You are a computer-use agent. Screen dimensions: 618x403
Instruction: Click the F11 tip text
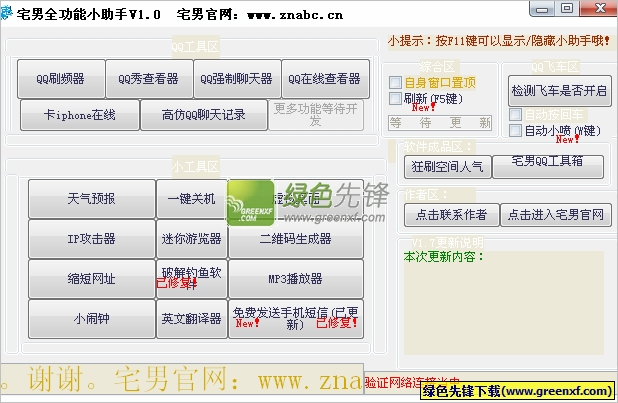pyautogui.click(x=499, y=41)
